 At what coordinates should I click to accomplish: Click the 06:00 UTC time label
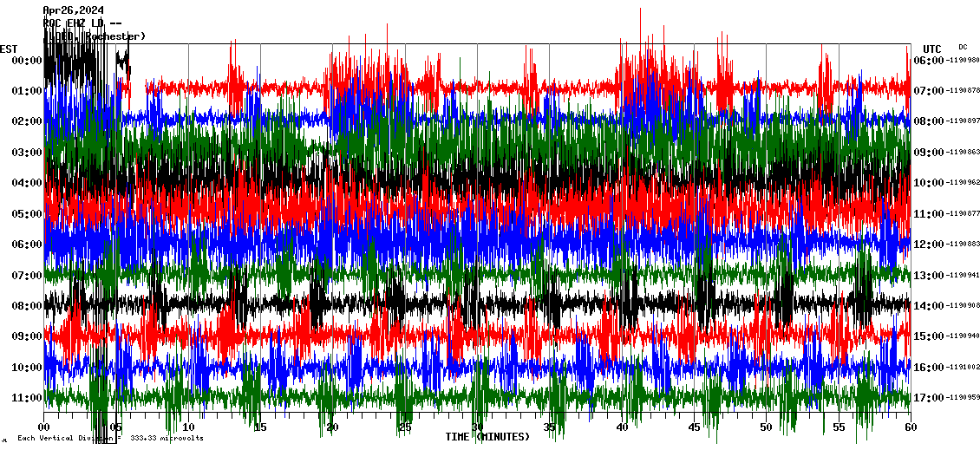[x=929, y=60]
